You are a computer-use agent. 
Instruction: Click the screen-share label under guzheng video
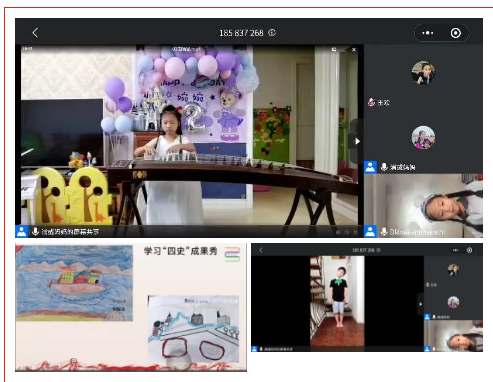[70, 232]
